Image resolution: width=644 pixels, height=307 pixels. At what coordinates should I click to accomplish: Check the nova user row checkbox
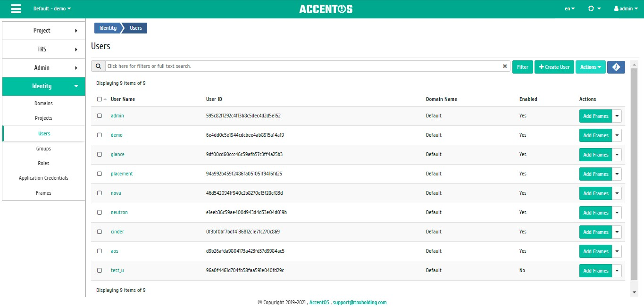pos(99,193)
